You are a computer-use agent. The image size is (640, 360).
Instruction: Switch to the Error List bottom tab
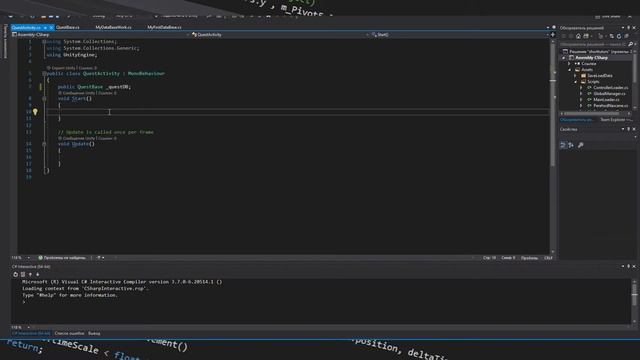click(x=69, y=333)
